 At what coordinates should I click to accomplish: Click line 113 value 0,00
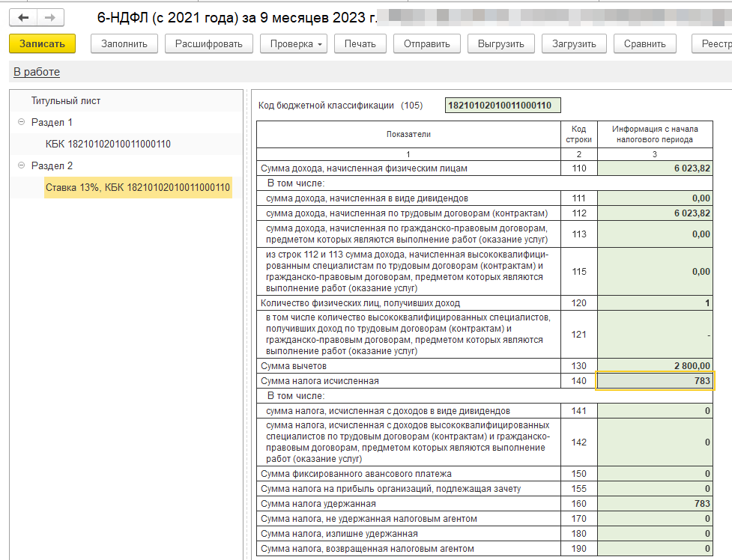[x=655, y=234]
